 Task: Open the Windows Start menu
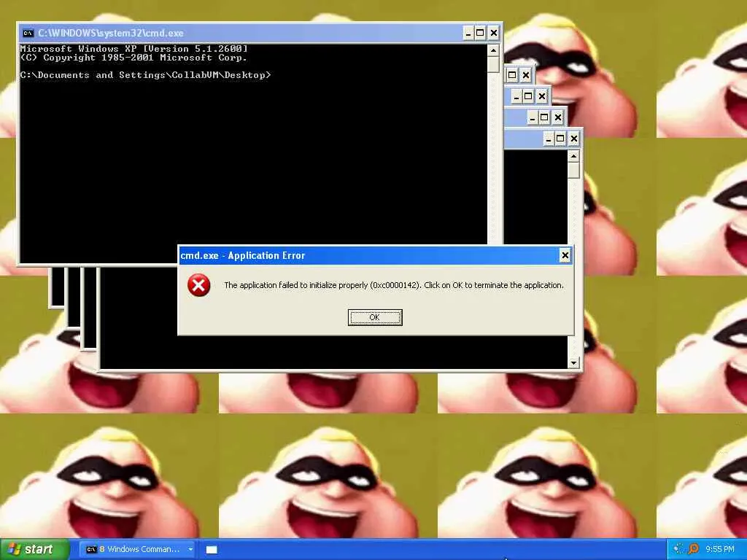[34, 549]
